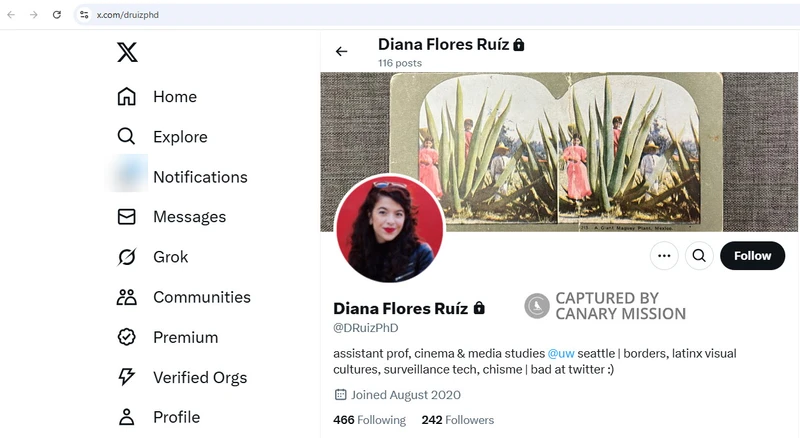The height and width of the screenshot is (438, 800).
Task: Open the @uw mention link
Action: tap(561, 354)
